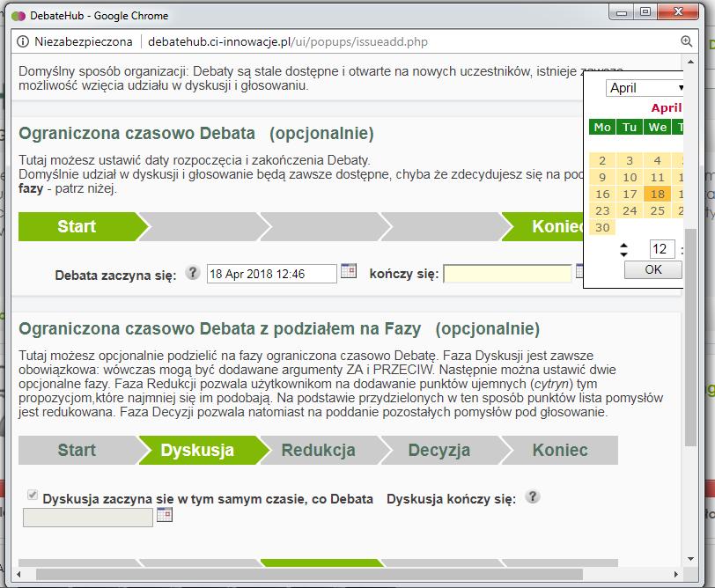Click DebateHub logo icon in title bar
The image size is (715, 588).
click(18, 16)
